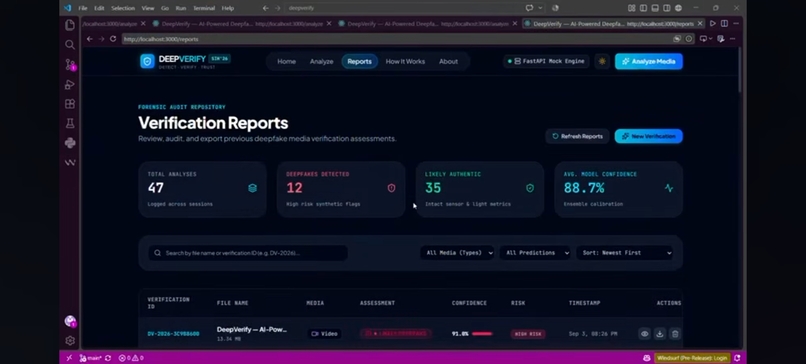Open the Windsurf icon in activity bar
The width and height of the screenshot is (806, 364).
(x=70, y=162)
